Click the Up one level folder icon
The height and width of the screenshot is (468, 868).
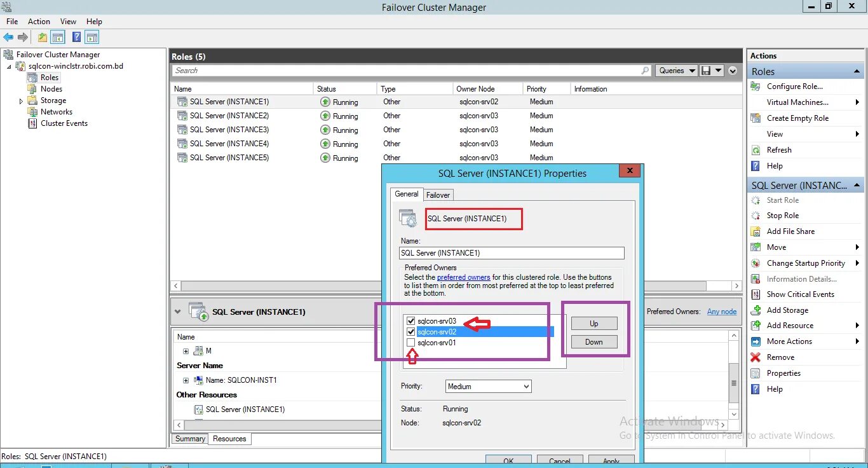click(x=43, y=38)
